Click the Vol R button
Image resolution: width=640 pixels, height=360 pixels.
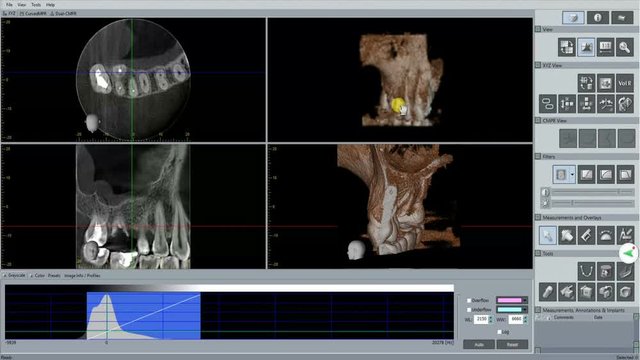pos(624,83)
